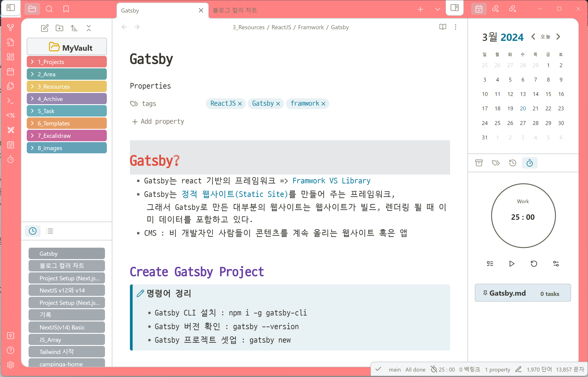Open graph view from the ribbon

point(11,27)
